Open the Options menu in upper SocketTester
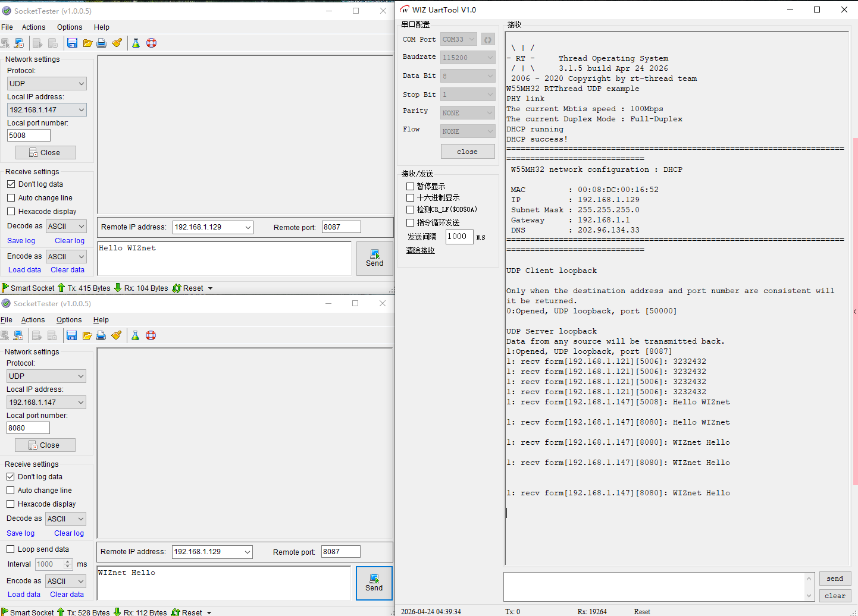This screenshot has width=858, height=616. 70,27
